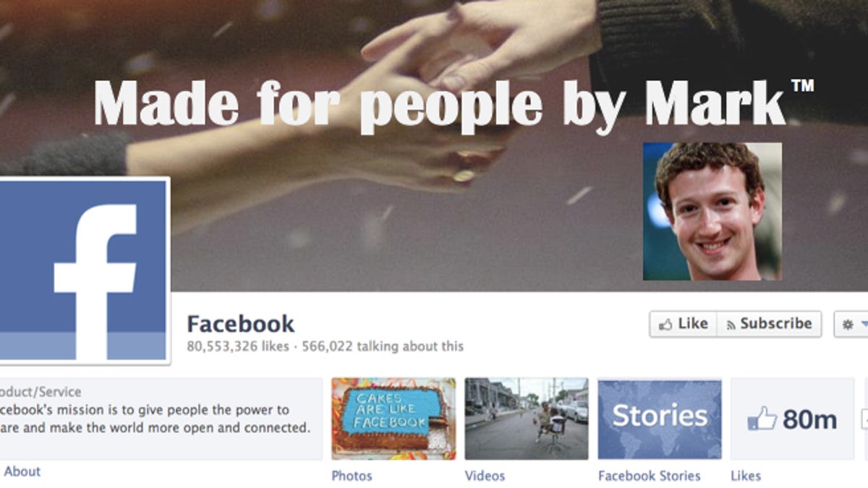Click the Photos label link
868x488 pixels.
point(352,476)
